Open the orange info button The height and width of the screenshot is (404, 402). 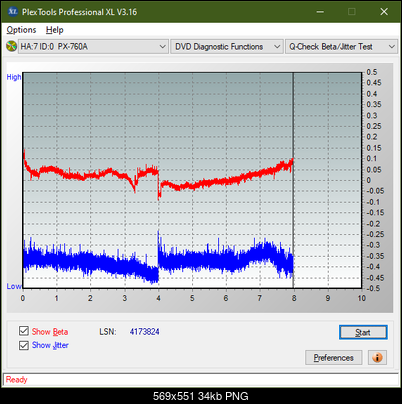377,358
